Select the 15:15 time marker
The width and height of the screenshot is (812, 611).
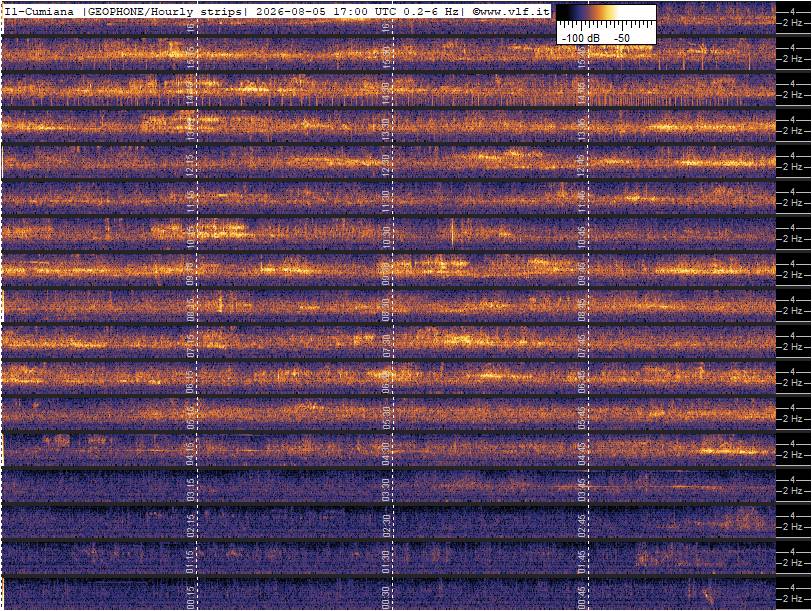click(x=190, y=58)
